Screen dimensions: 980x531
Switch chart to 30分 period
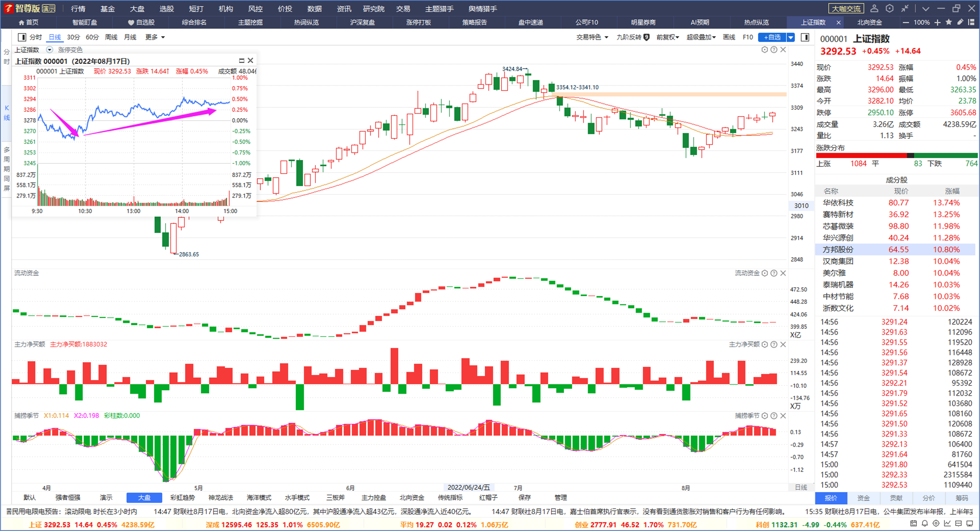(x=73, y=37)
